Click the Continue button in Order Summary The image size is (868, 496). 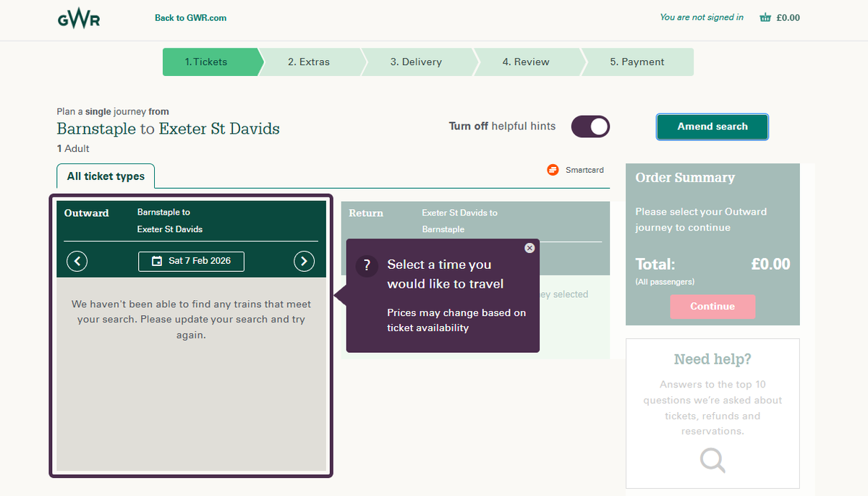coord(712,307)
